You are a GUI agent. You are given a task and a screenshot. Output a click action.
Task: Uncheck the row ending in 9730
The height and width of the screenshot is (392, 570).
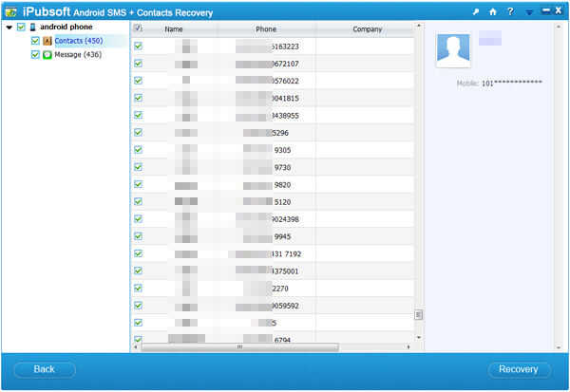138,167
